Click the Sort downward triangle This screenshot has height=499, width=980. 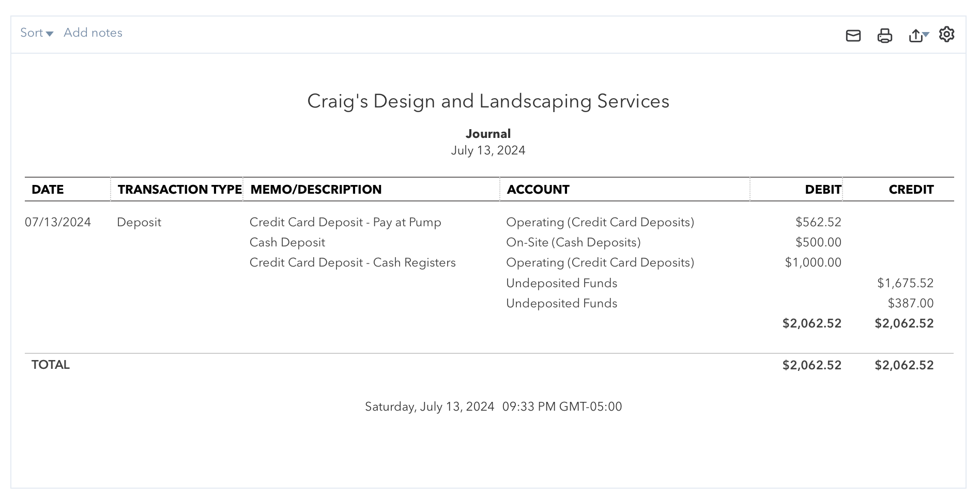pos(50,34)
